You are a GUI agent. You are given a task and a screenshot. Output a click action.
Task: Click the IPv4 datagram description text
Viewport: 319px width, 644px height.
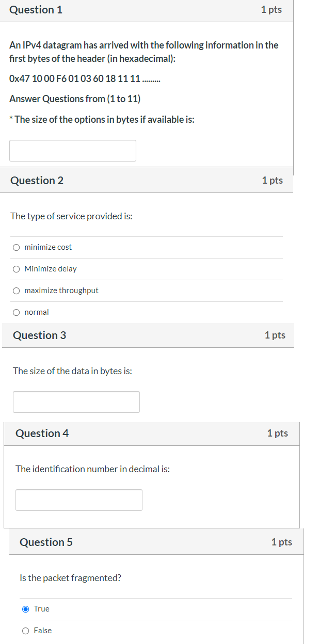[x=143, y=52]
